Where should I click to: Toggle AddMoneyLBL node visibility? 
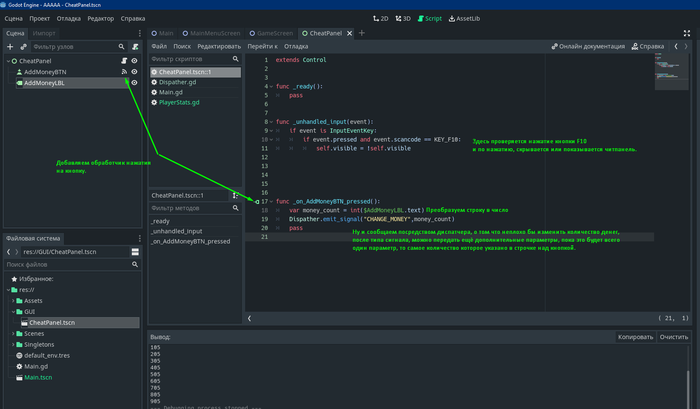point(134,84)
